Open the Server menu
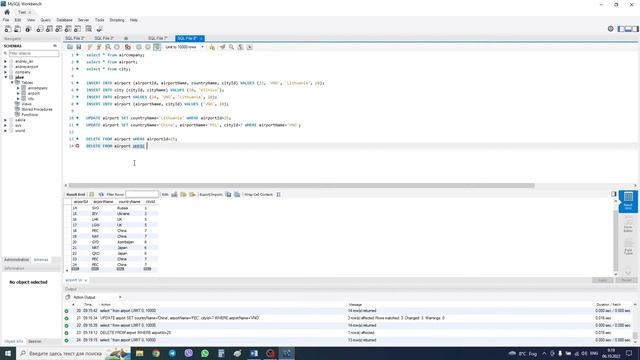640x360 pixels. (x=83, y=20)
